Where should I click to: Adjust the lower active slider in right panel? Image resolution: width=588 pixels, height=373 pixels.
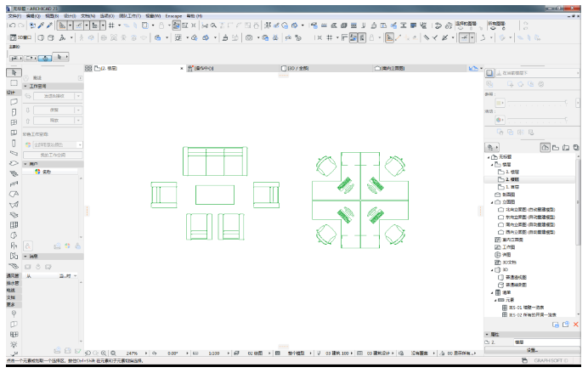click(x=537, y=120)
